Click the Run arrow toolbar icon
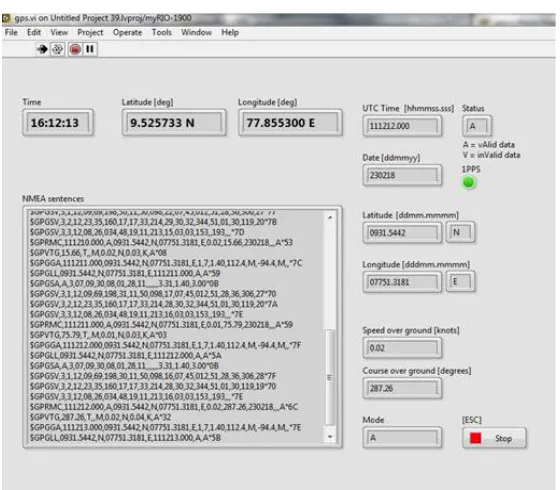This screenshot has width=560, height=490. (x=42, y=49)
